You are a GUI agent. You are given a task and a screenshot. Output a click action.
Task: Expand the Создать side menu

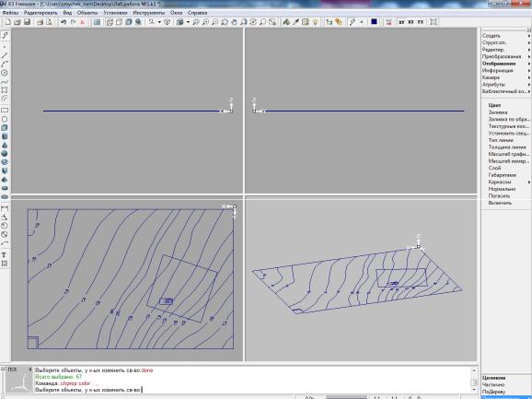pos(505,36)
